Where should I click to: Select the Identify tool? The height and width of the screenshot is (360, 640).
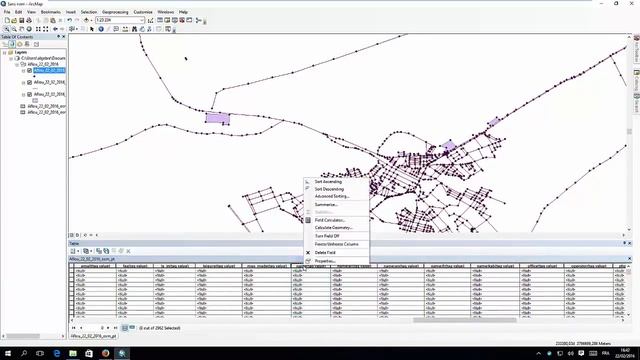pyautogui.click(x=101, y=29)
